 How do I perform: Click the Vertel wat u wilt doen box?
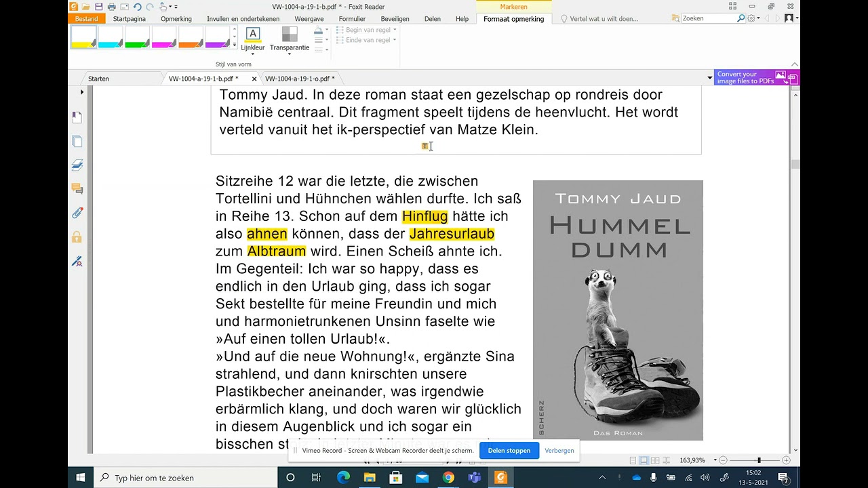[x=604, y=19]
